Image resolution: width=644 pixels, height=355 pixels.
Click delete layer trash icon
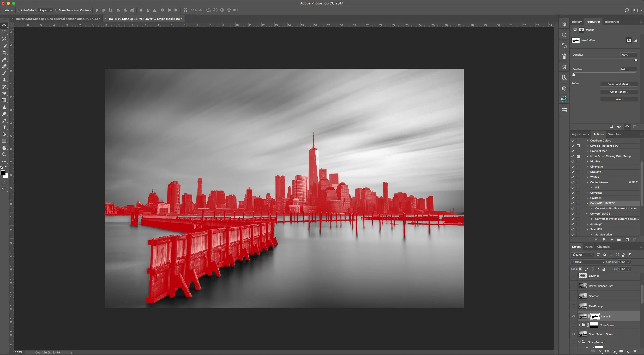(635, 351)
